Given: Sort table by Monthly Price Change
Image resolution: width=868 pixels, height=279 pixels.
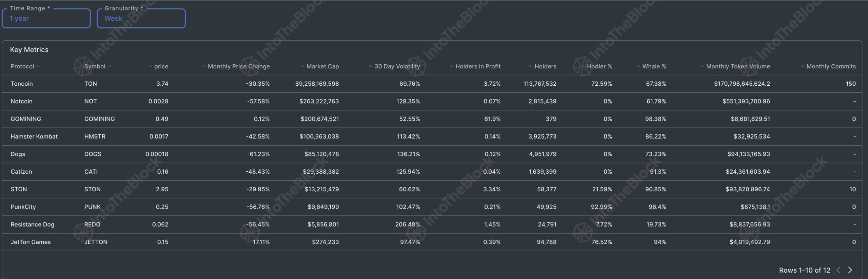Looking at the screenshot, I should 238,66.
